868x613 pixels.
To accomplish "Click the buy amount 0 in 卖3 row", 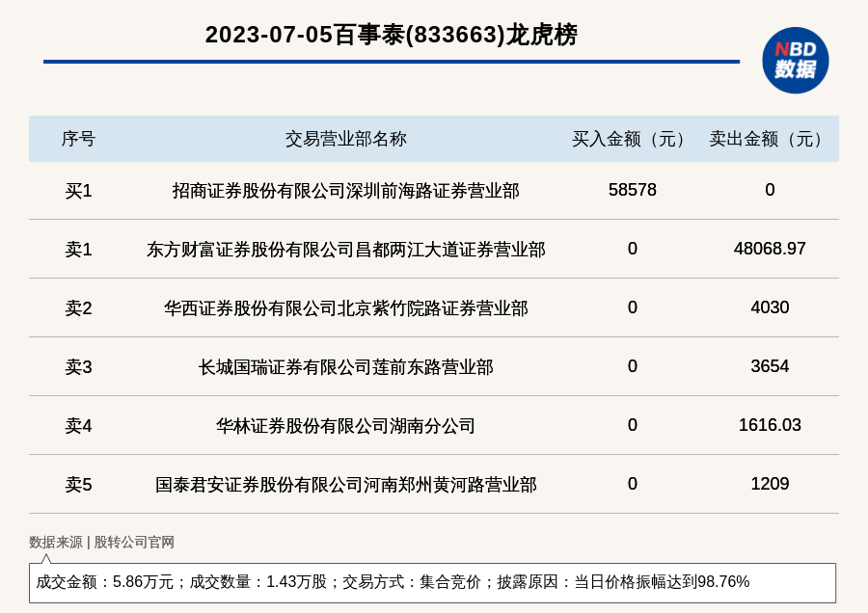I will (x=632, y=366).
